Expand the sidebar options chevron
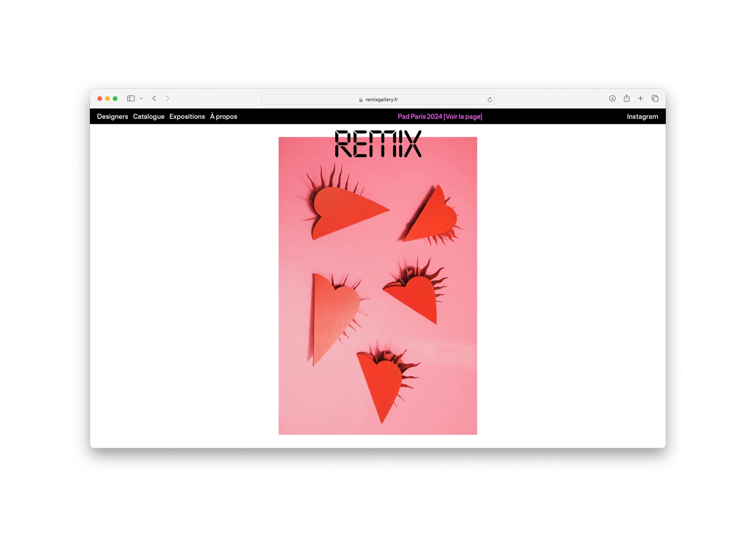The width and height of the screenshot is (756, 537). 141,99
